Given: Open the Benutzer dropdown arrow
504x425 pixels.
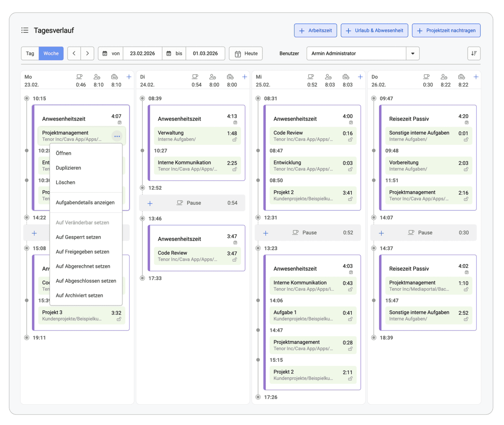Looking at the screenshot, I should click(x=413, y=53).
